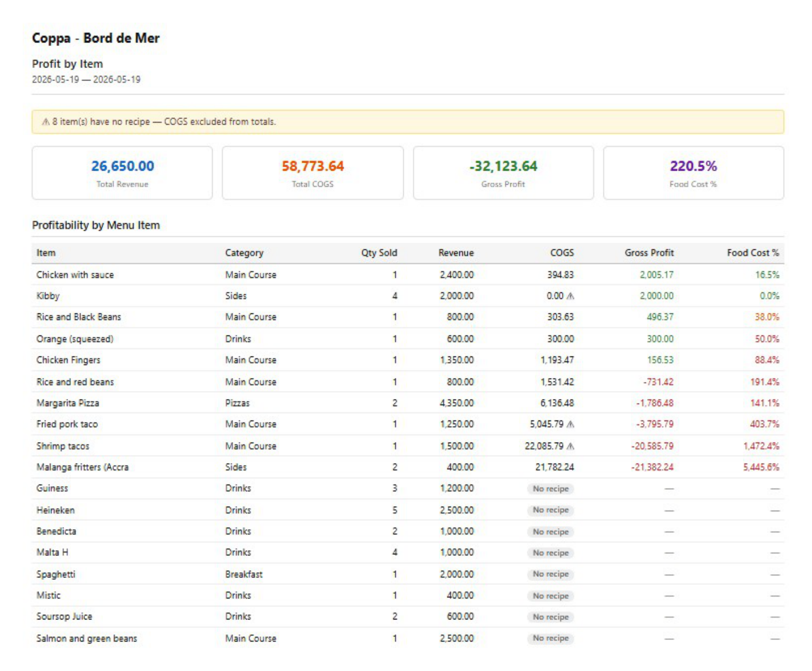Screen dimensions: 812x671
Task: Click the warning icon in the yellow banner
Action: [45, 122]
